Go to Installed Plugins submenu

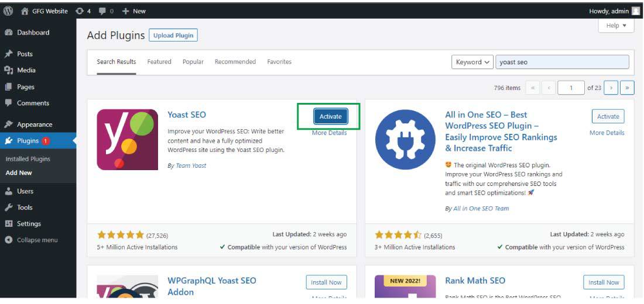(28, 159)
